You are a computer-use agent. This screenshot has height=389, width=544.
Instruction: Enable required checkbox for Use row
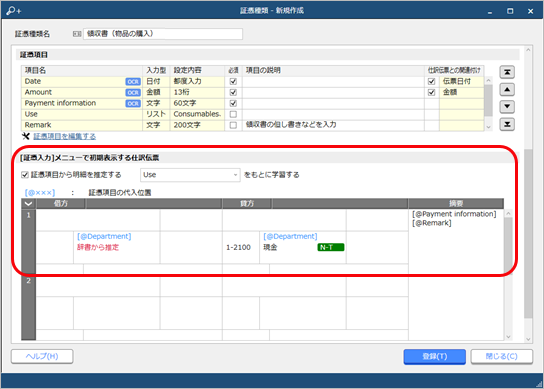tap(233, 114)
